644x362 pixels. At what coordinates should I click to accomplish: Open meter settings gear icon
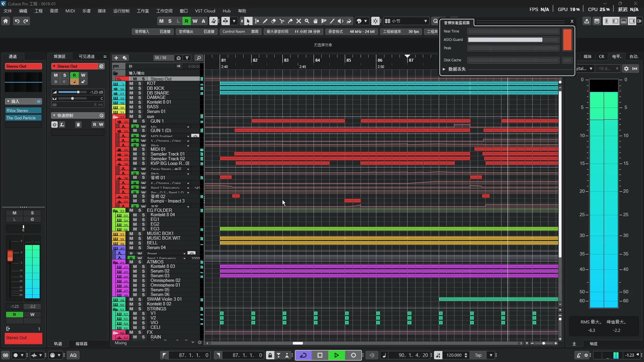click(626, 69)
